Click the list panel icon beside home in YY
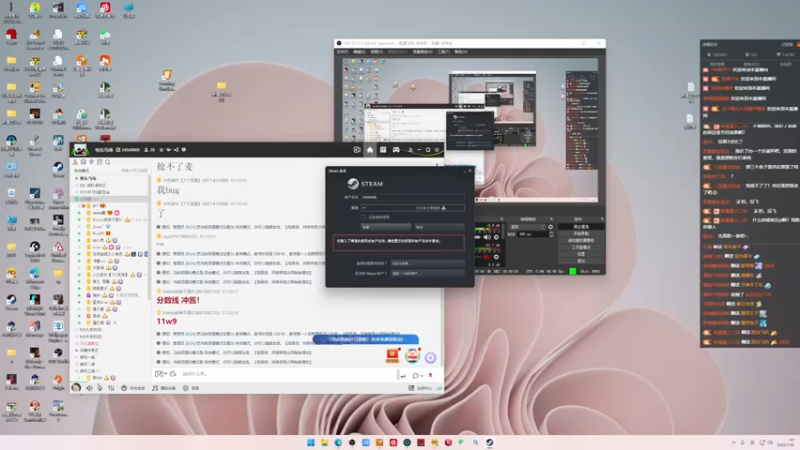This screenshot has height=450, width=800. (x=383, y=150)
